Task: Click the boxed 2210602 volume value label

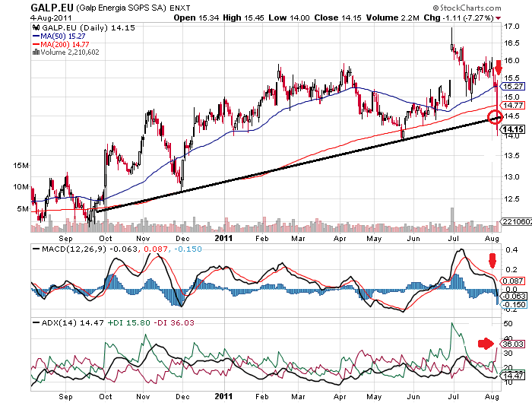Action: pyautogui.click(x=516, y=222)
